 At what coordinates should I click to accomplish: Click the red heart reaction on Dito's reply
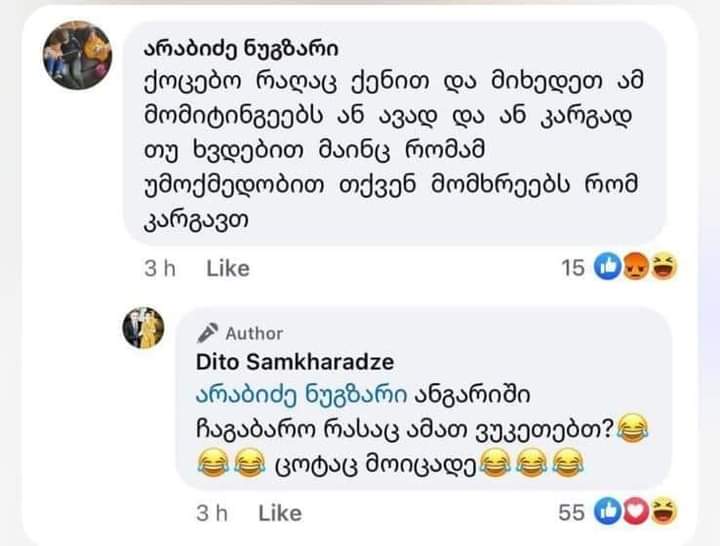pos(636,511)
